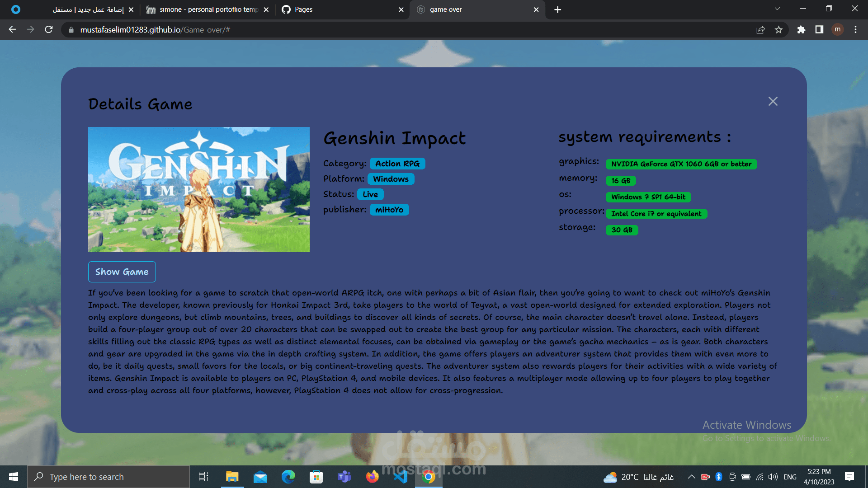
Task: Open a new browser tab
Action: (x=557, y=9)
